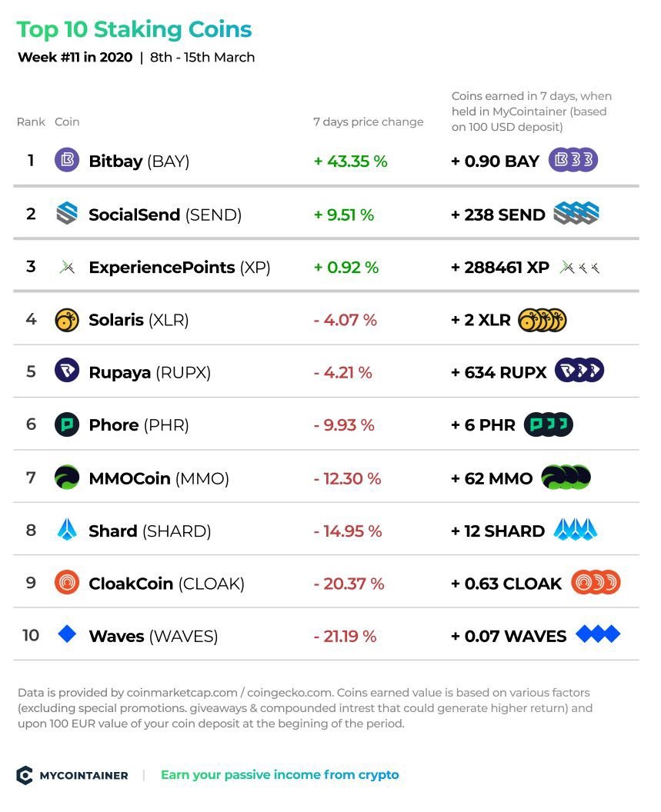Click the Top 10 Staking Coins title
The image size is (661, 812).
point(134,29)
